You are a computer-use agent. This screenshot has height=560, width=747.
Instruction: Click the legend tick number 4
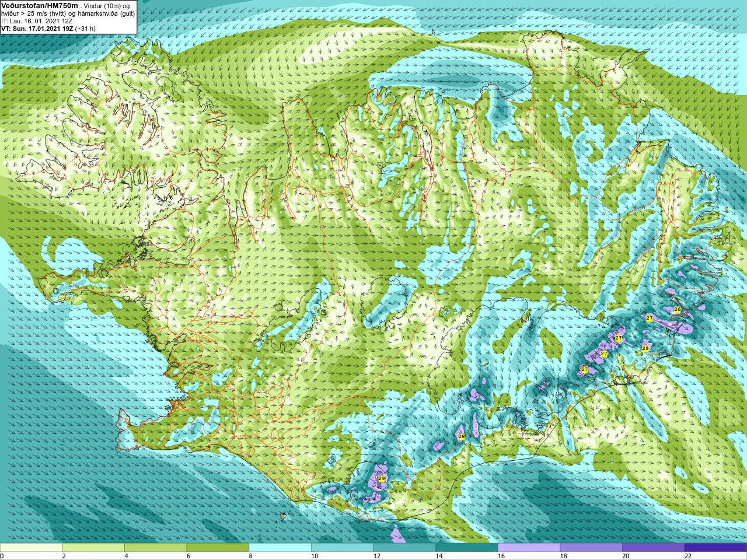point(126,556)
